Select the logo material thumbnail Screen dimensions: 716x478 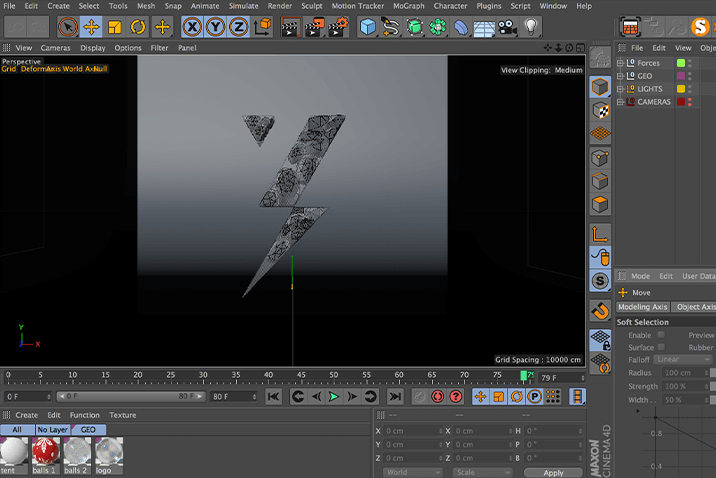[x=109, y=452]
